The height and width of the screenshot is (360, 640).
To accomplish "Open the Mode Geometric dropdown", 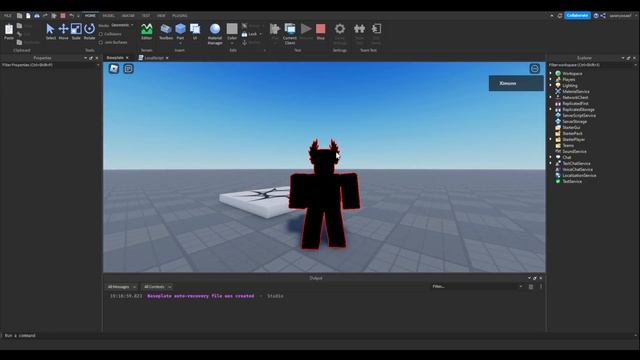I will point(122,25).
